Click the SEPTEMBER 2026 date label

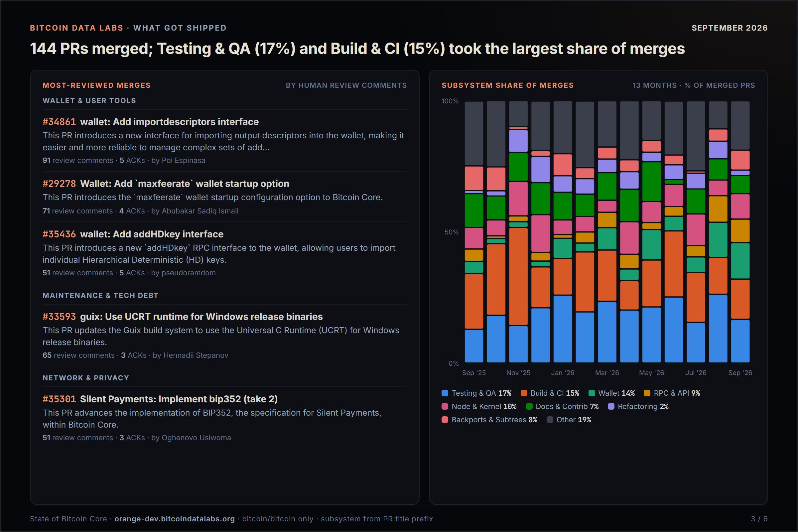(730, 28)
